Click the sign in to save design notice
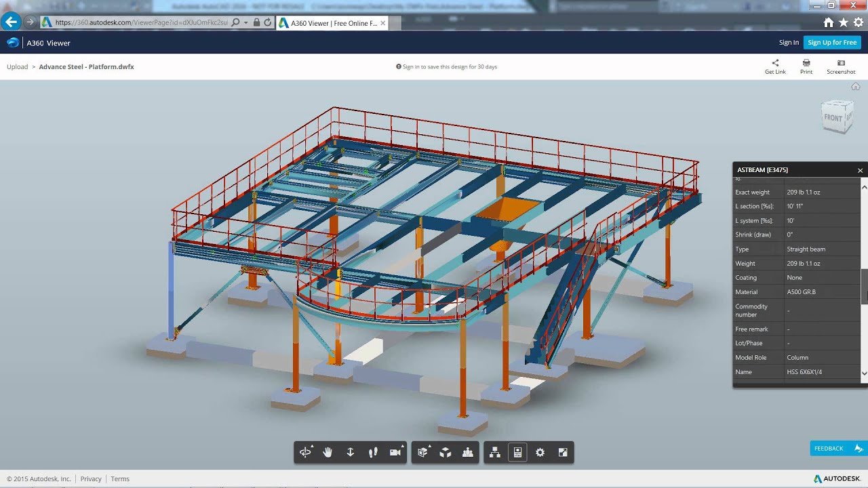The width and height of the screenshot is (868, 488). pyautogui.click(x=446, y=67)
